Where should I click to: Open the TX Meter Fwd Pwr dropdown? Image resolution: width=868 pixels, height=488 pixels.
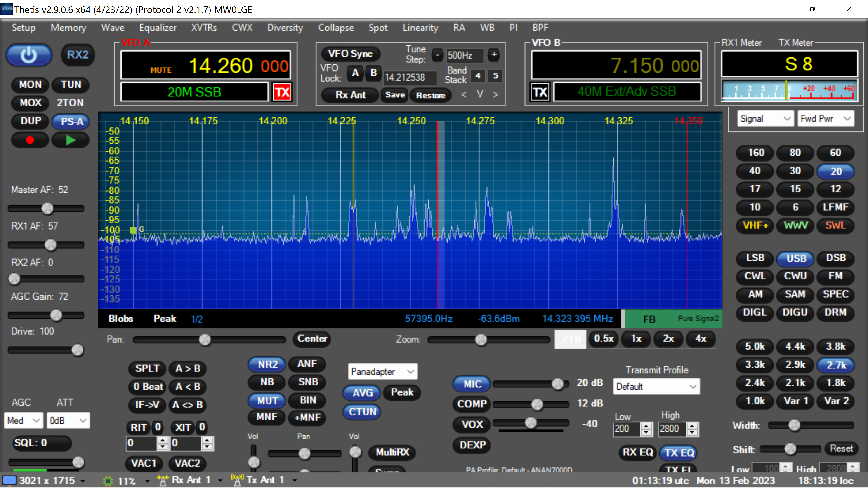(826, 119)
